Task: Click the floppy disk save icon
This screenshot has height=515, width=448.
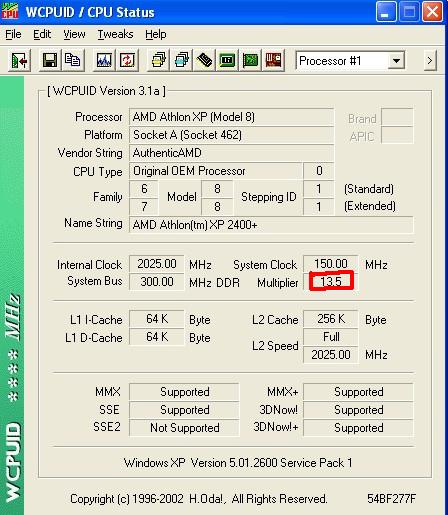Action: 50,61
